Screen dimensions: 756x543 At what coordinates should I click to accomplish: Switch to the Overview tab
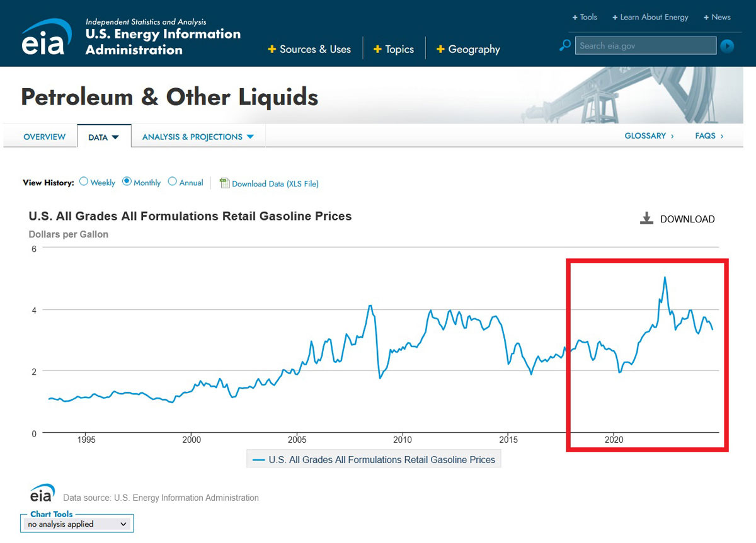tap(44, 137)
